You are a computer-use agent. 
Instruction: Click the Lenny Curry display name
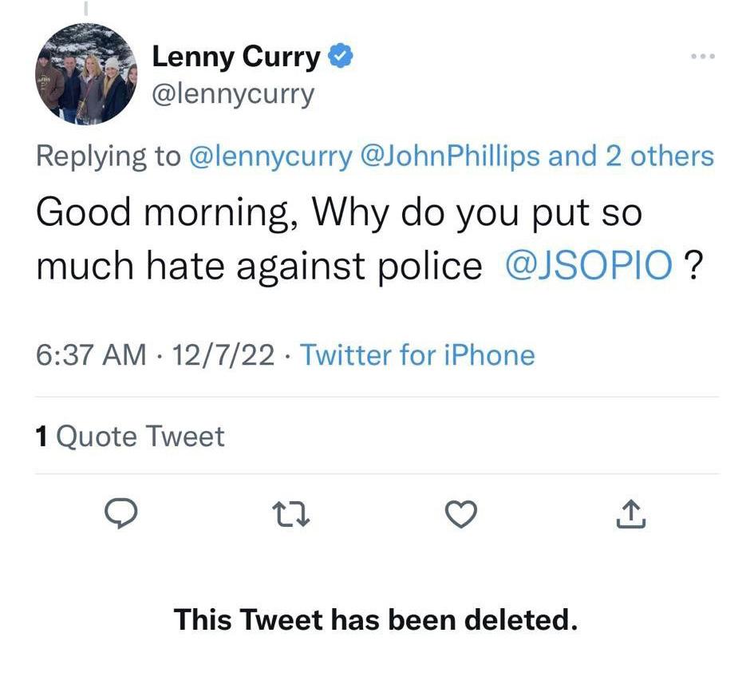pyautogui.click(x=236, y=57)
